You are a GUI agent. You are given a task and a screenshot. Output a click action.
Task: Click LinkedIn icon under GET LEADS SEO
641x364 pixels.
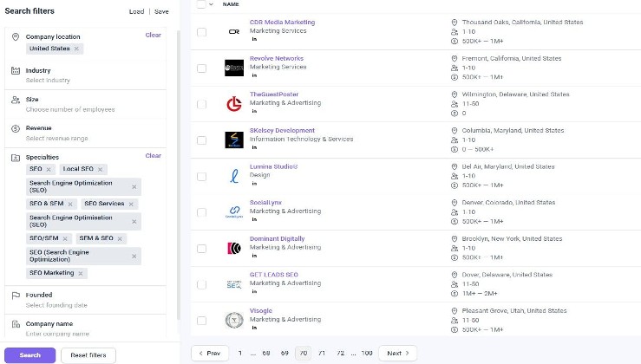click(255, 291)
